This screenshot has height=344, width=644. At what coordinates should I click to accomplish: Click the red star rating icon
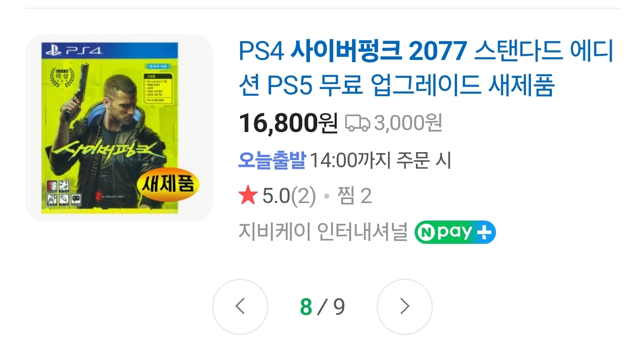click(x=248, y=196)
